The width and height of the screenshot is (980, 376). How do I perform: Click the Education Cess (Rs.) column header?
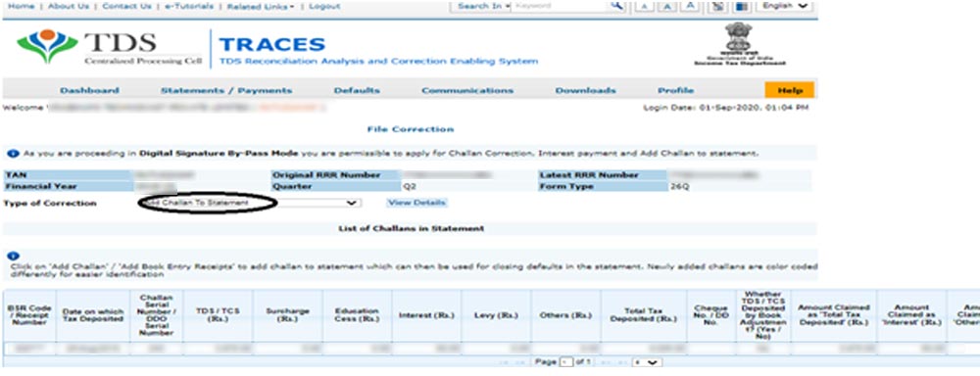357,315
